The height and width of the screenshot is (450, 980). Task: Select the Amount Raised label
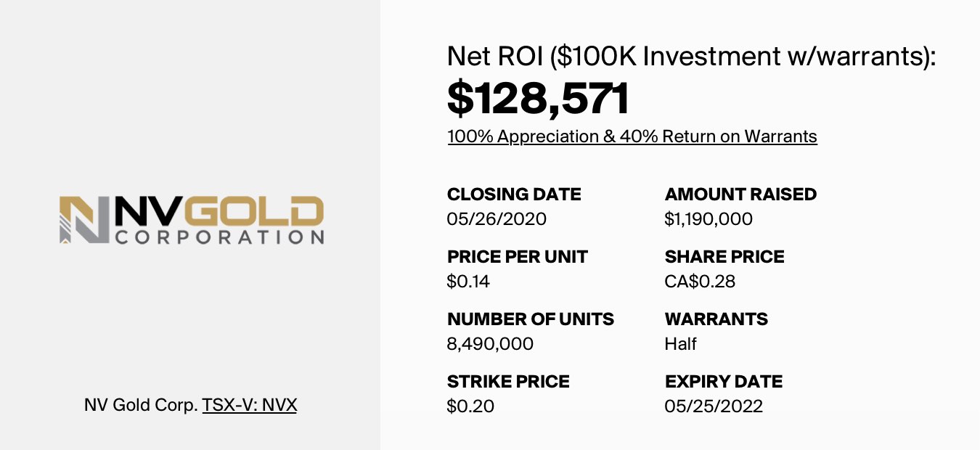(x=740, y=195)
